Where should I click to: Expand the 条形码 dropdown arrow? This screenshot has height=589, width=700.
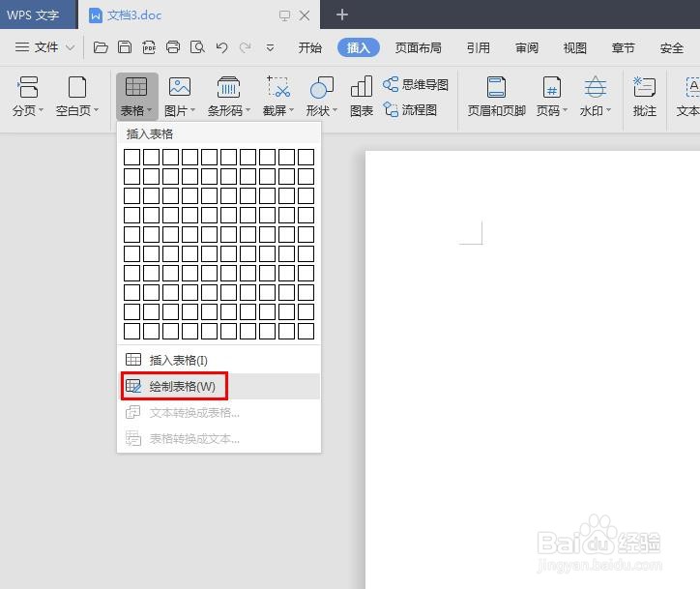(x=248, y=110)
